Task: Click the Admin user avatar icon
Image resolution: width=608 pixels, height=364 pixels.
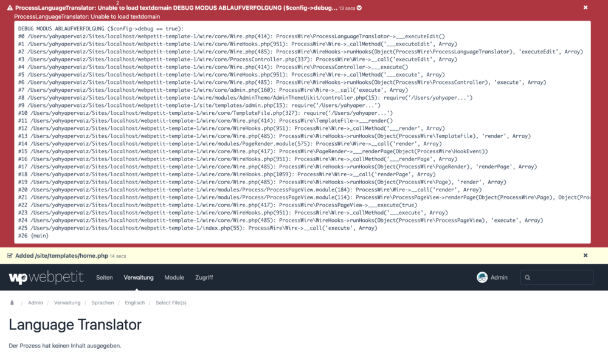Action: tap(482, 278)
